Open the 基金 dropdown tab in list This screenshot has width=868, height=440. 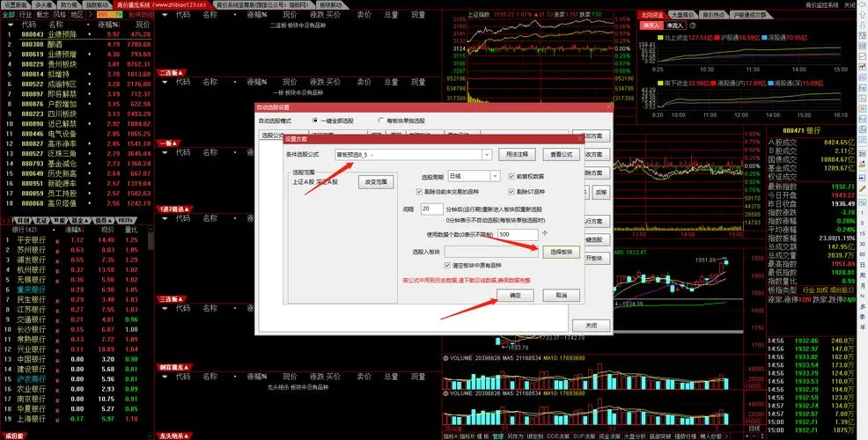[78, 220]
